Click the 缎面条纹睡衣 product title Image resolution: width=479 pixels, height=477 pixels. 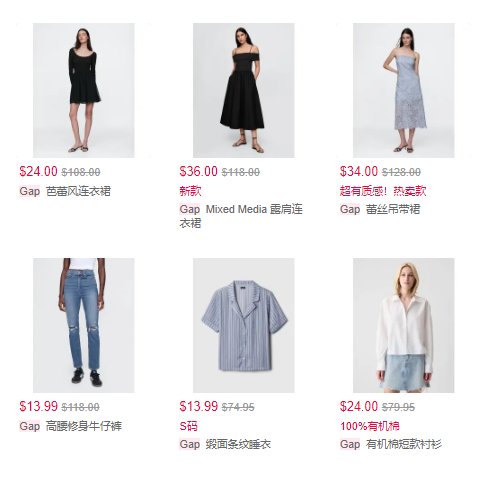238,444
